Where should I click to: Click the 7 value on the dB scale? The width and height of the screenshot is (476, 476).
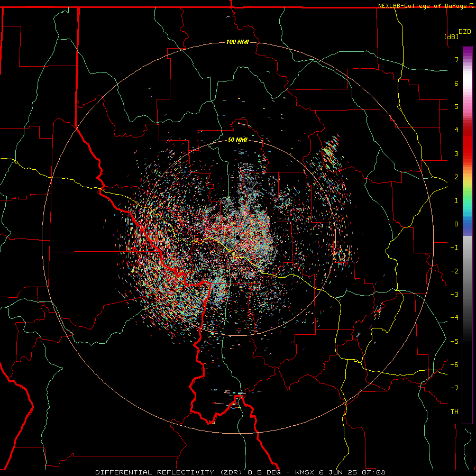[x=456, y=59]
